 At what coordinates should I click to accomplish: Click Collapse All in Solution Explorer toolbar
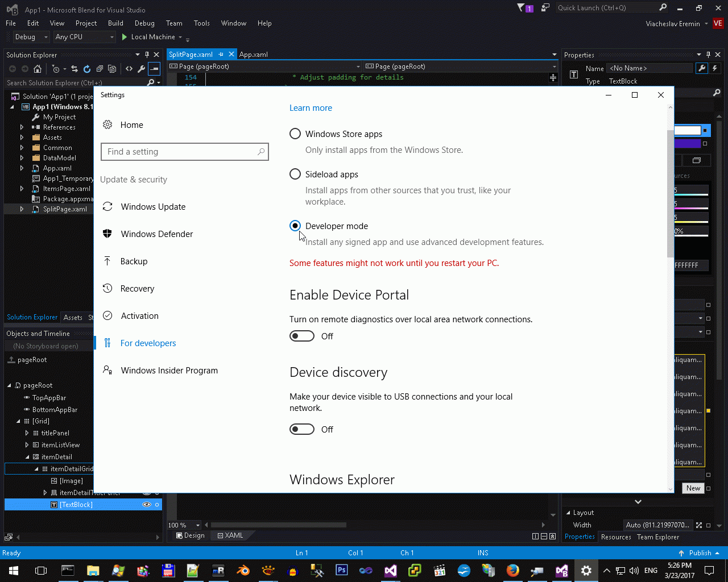pyautogui.click(x=100, y=69)
